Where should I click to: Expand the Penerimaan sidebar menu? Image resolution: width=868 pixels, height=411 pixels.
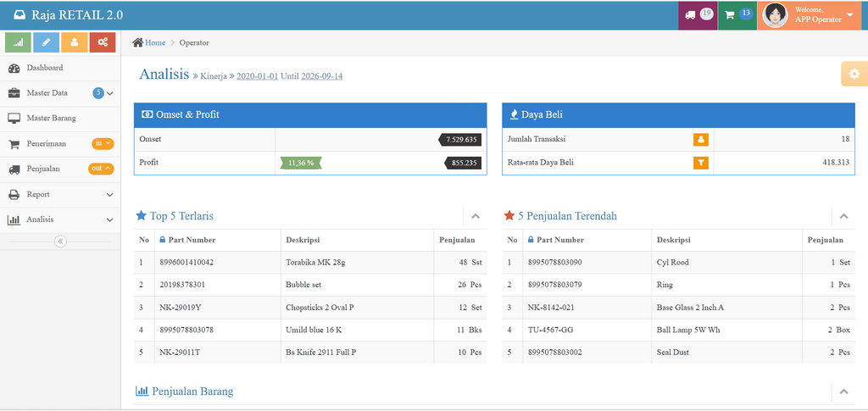point(60,144)
